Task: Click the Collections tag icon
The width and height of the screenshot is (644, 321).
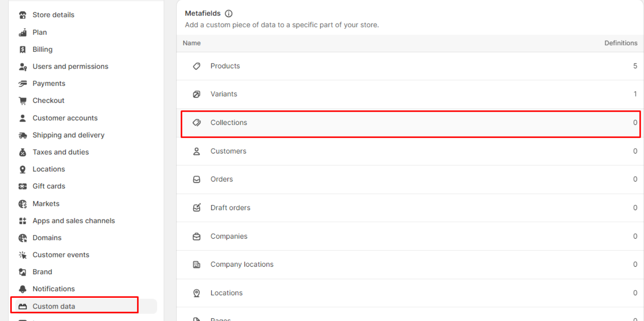Action: coord(197,123)
